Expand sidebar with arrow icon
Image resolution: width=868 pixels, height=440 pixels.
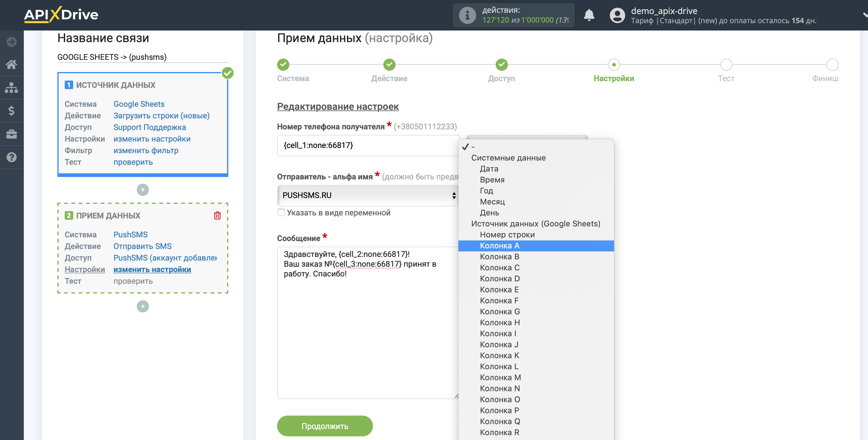tap(12, 42)
